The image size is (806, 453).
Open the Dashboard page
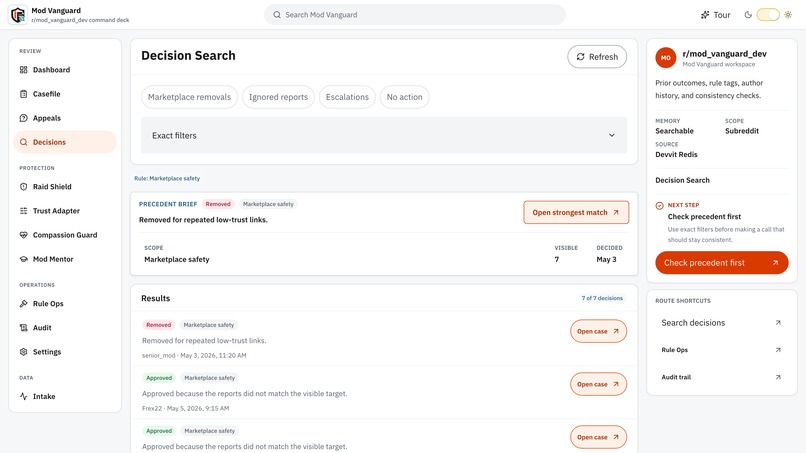(x=65, y=70)
